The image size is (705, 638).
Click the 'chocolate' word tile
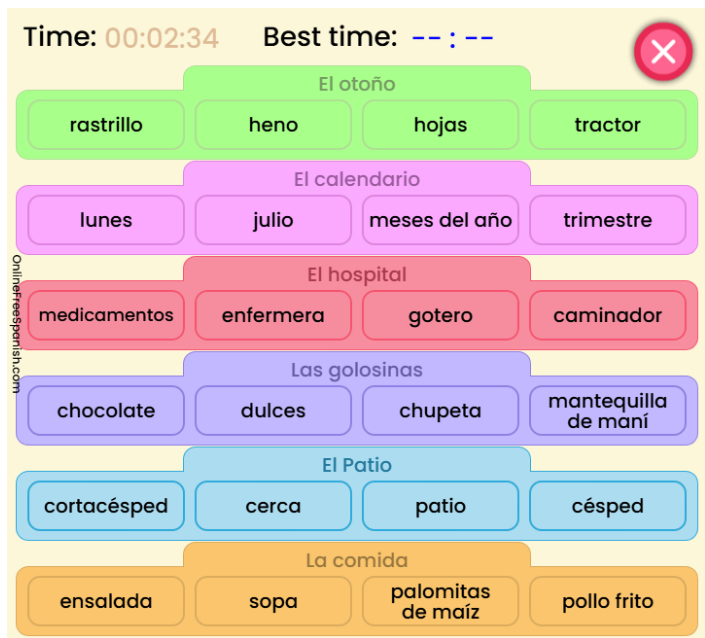tap(106, 411)
